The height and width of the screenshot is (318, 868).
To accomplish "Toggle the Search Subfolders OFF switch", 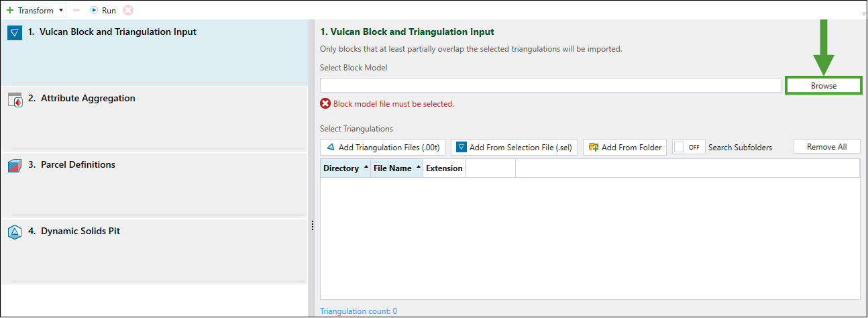I will (x=689, y=147).
